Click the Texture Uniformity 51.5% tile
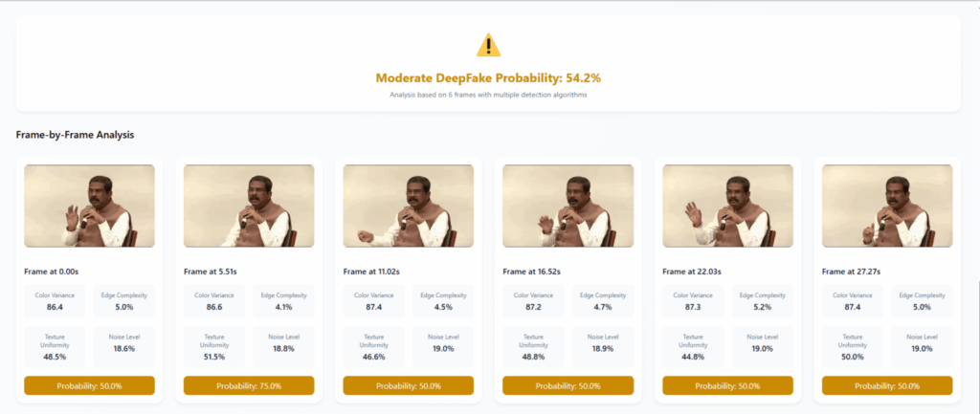This screenshot has width=980, height=414. [x=214, y=346]
